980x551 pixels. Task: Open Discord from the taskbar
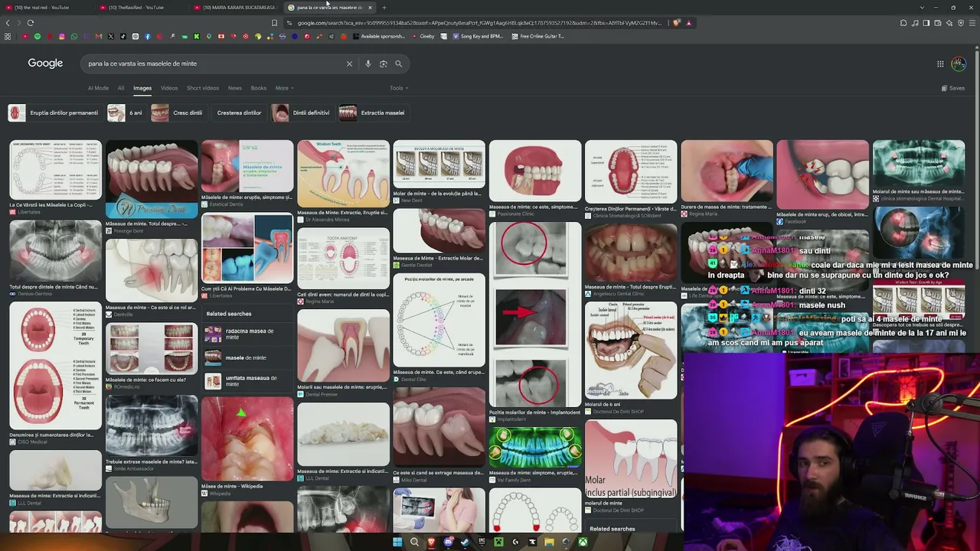point(448,543)
